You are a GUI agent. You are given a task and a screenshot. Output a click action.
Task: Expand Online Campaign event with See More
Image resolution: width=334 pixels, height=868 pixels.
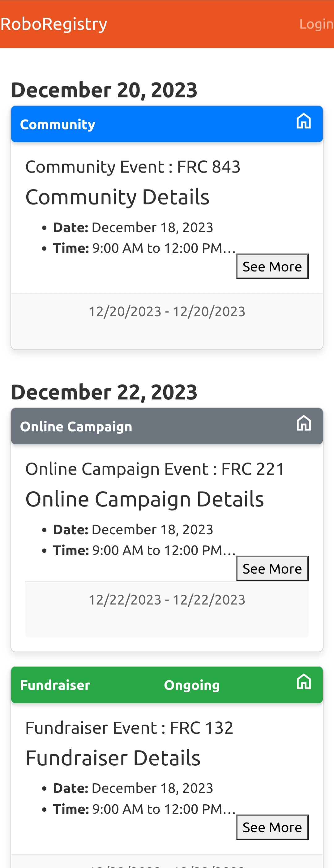(272, 568)
